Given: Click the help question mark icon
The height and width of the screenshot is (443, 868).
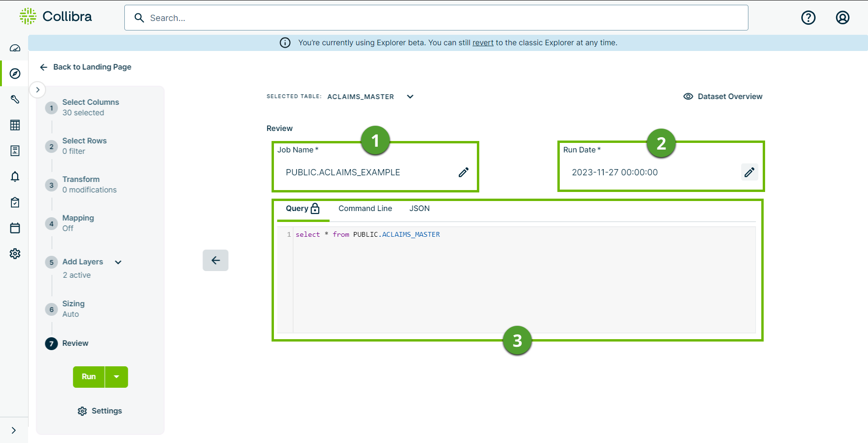Looking at the screenshot, I should pyautogui.click(x=808, y=18).
